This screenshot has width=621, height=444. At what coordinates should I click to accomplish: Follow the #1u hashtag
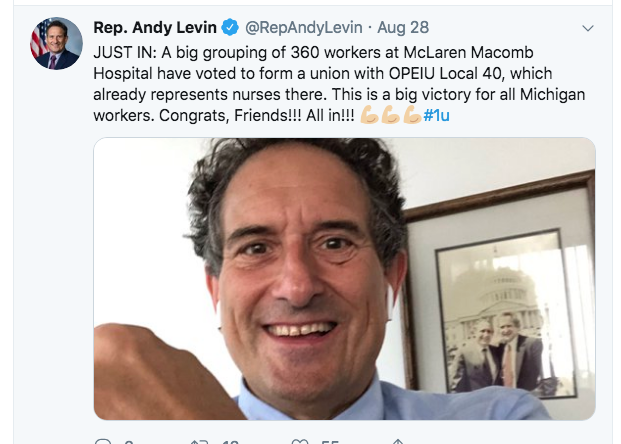click(x=436, y=116)
